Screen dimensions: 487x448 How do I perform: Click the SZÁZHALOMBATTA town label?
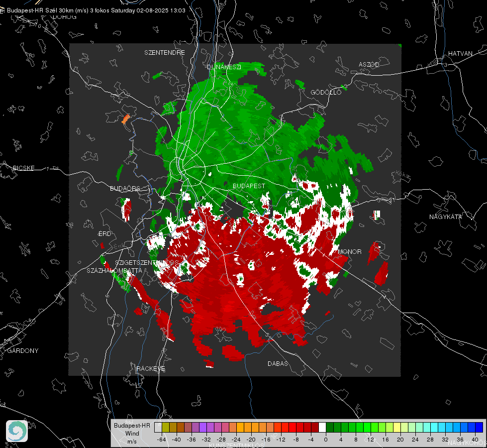114,270
